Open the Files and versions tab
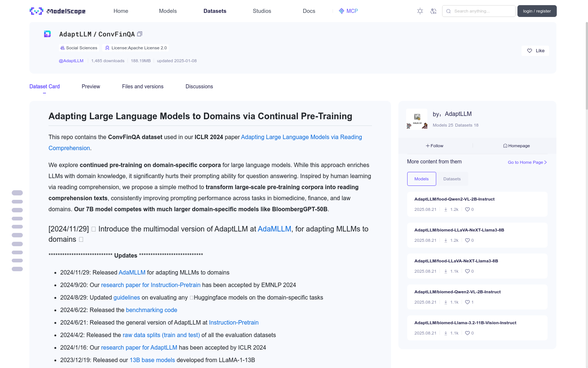Image resolution: width=588 pixels, height=368 pixels. tap(143, 86)
